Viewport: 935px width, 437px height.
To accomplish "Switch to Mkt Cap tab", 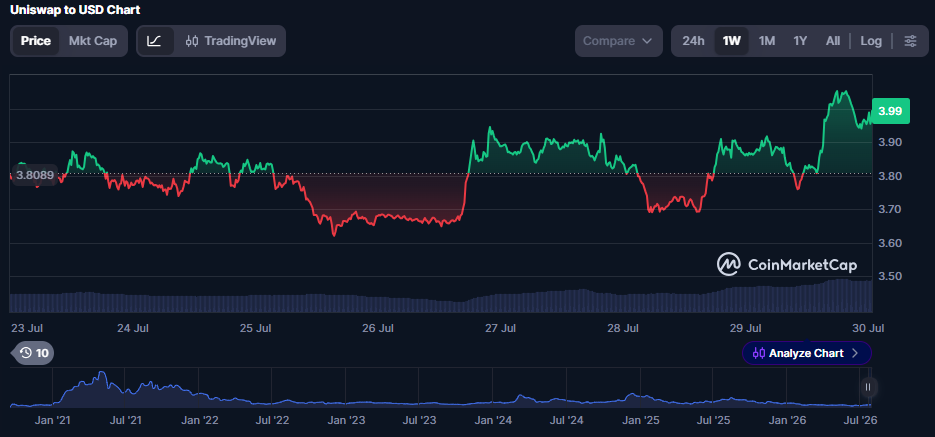I will [x=93, y=41].
